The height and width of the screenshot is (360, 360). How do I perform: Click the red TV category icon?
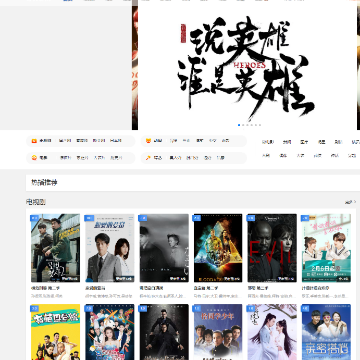pyautogui.click(x=34, y=141)
